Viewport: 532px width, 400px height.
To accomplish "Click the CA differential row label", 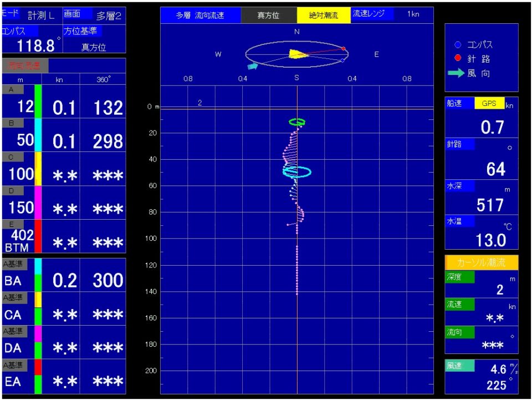I will coord(13,315).
